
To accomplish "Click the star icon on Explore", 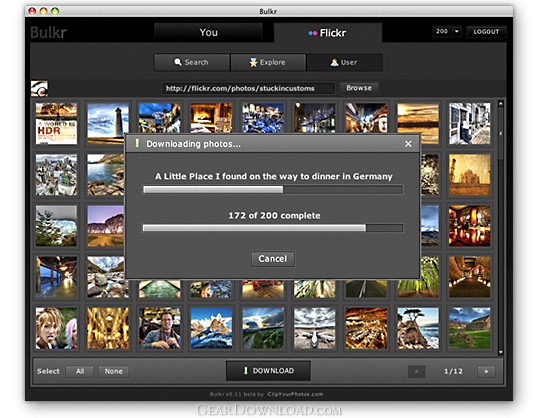I will point(253,62).
